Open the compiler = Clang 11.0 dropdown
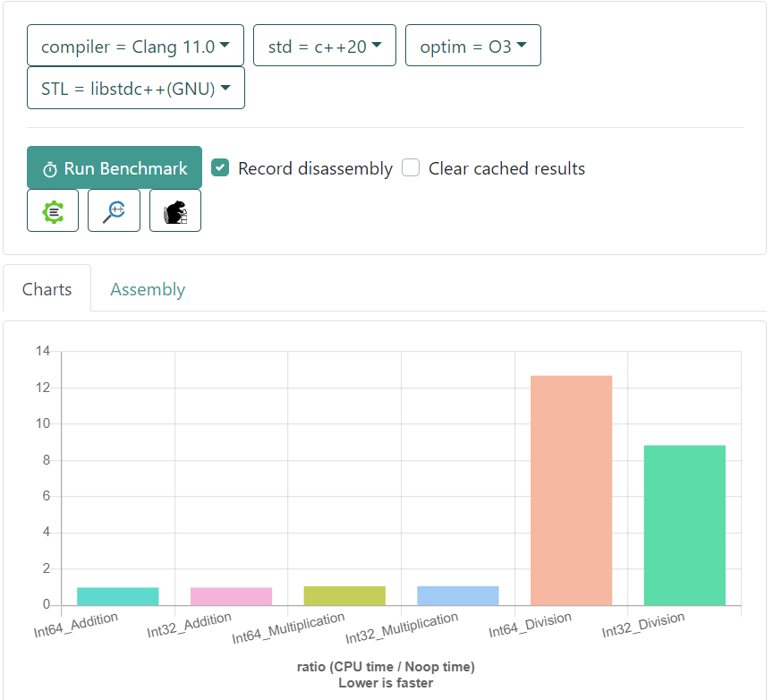This screenshot has height=700, width=773. [x=135, y=46]
